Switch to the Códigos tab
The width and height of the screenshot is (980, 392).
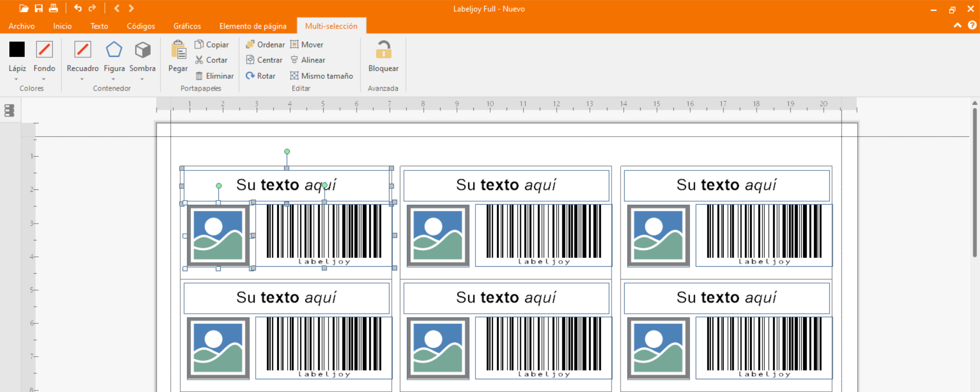141,26
